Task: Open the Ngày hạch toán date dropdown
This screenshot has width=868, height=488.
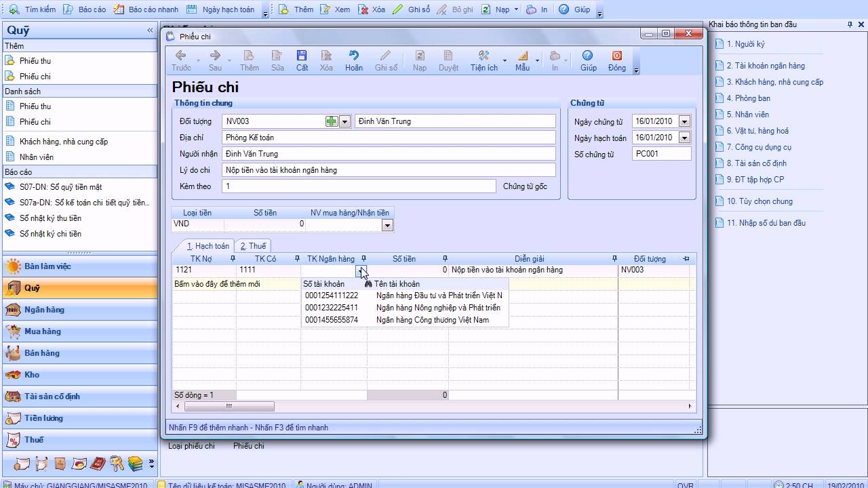Action: pyautogui.click(x=684, y=138)
